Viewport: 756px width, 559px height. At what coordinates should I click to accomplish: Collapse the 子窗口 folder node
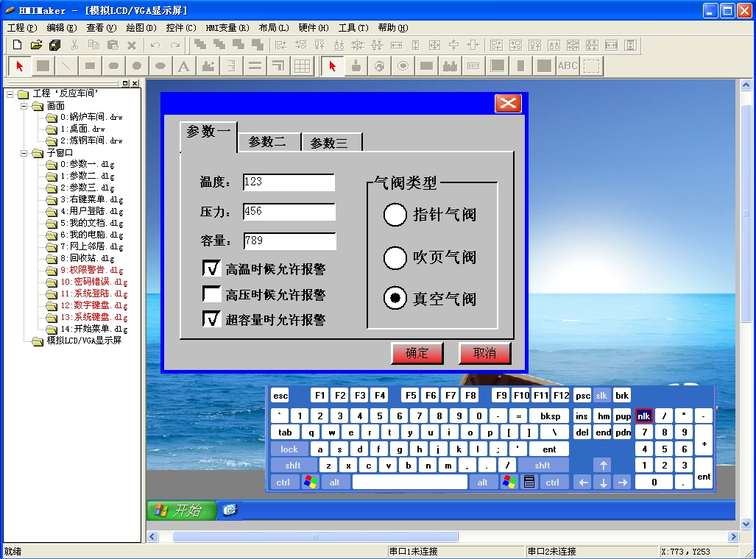click(x=24, y=153)
